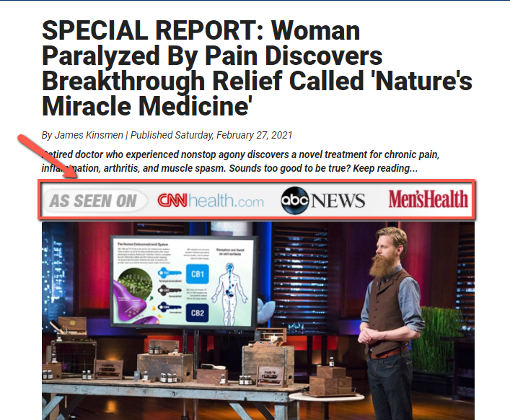Click the 'Keep reading...' text

click(x=385, y=169)
